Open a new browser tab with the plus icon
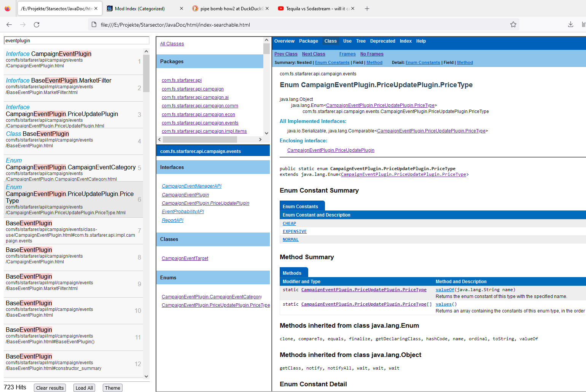The height and width of the screenshot is (392, 586). (x=367, y=8)
